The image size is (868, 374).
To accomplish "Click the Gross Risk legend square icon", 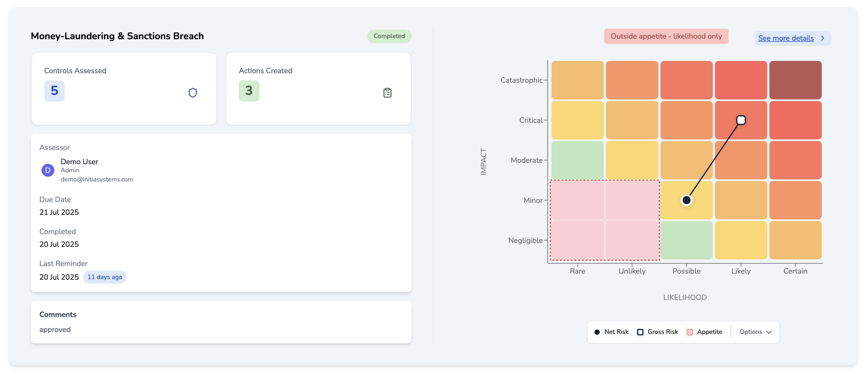I will (640, 332).
